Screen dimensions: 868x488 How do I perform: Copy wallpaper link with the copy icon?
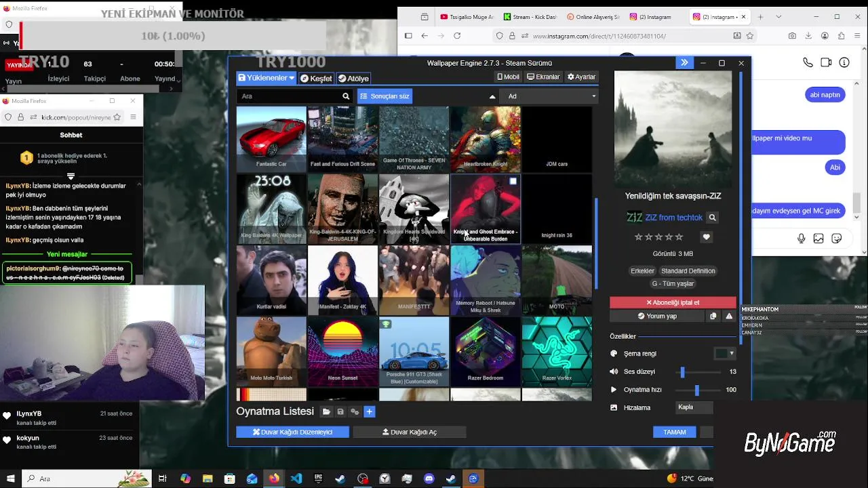[713, 316]
